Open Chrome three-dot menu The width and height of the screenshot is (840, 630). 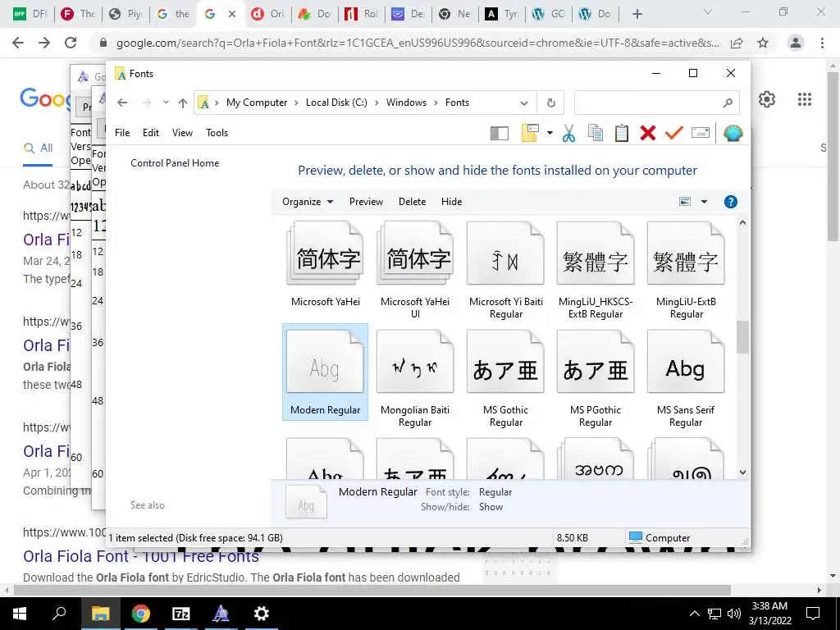tap(822, 43)
